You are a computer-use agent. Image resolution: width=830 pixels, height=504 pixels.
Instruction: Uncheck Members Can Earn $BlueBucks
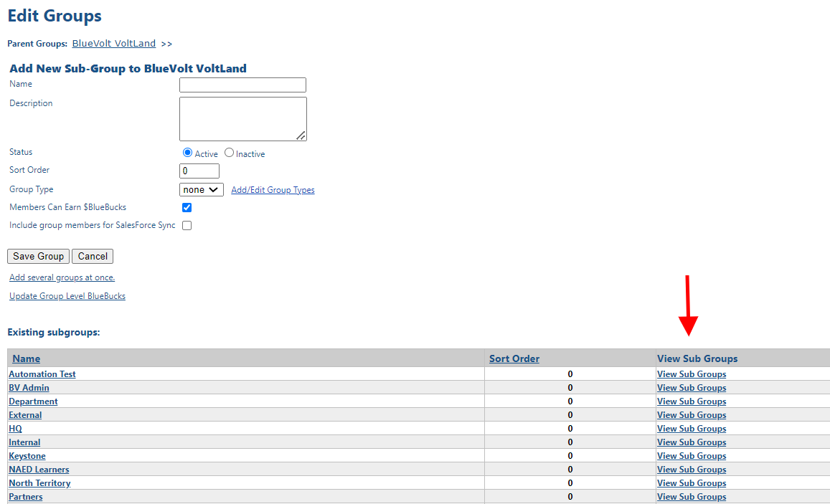point(187,207)
